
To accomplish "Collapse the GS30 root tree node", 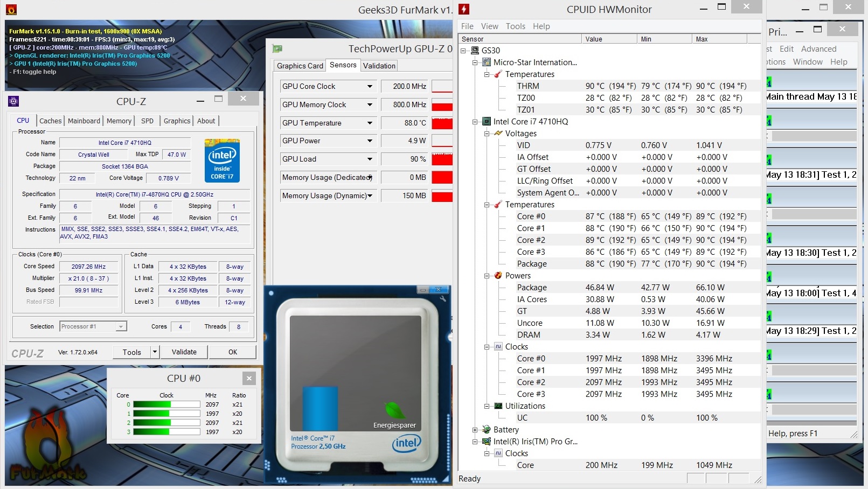I will (x=463, y=51).
